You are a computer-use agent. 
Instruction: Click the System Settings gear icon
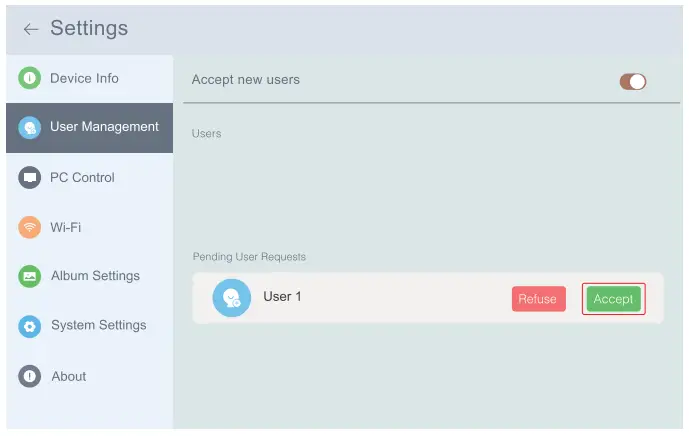pyautogui.click(x=30, y=326)
